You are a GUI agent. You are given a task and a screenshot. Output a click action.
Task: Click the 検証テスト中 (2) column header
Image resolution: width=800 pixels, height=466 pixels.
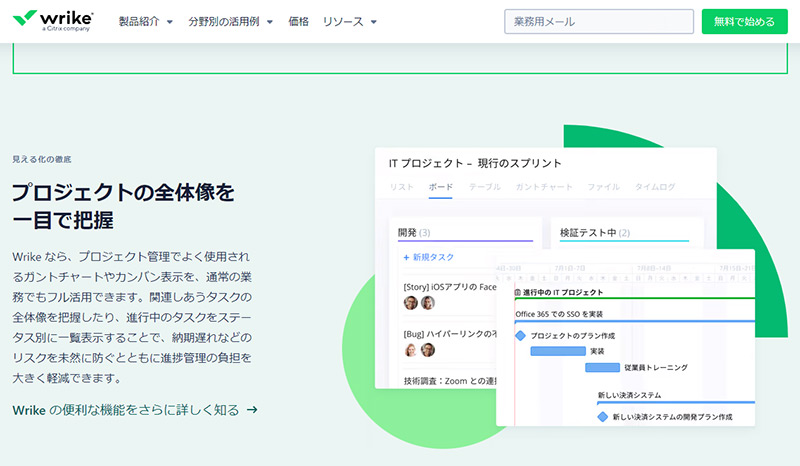click(595, 233)
